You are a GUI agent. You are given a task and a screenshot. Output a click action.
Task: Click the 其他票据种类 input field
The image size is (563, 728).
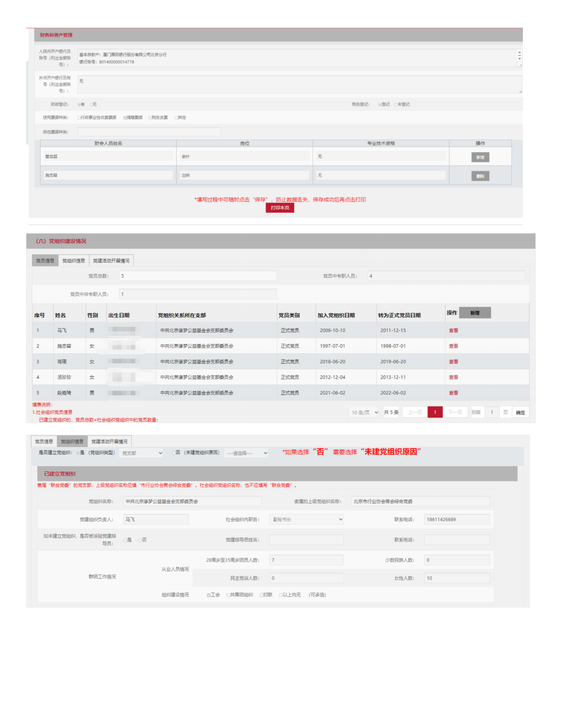pos(149,132)
